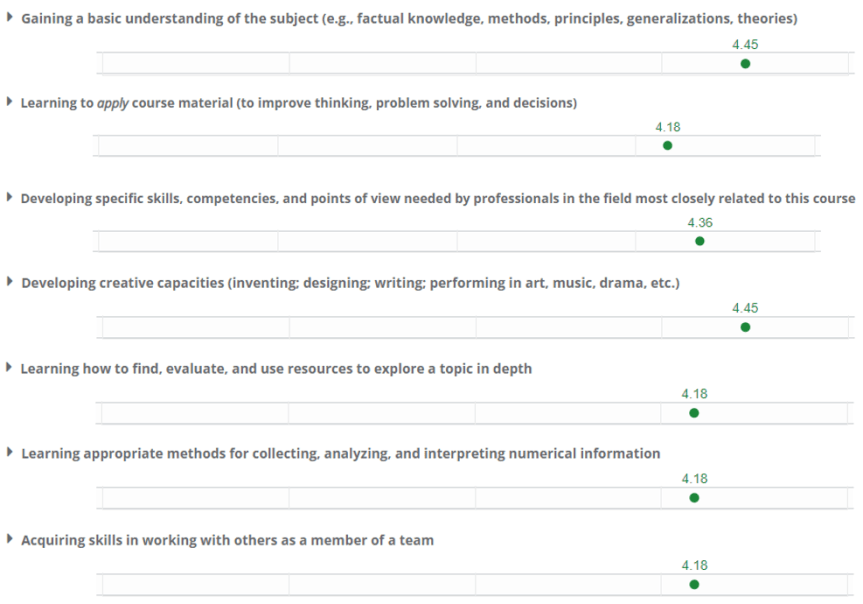Click the 4.36 score label
Viewport: 863px width, 604px height.
[x=700, y=223]
